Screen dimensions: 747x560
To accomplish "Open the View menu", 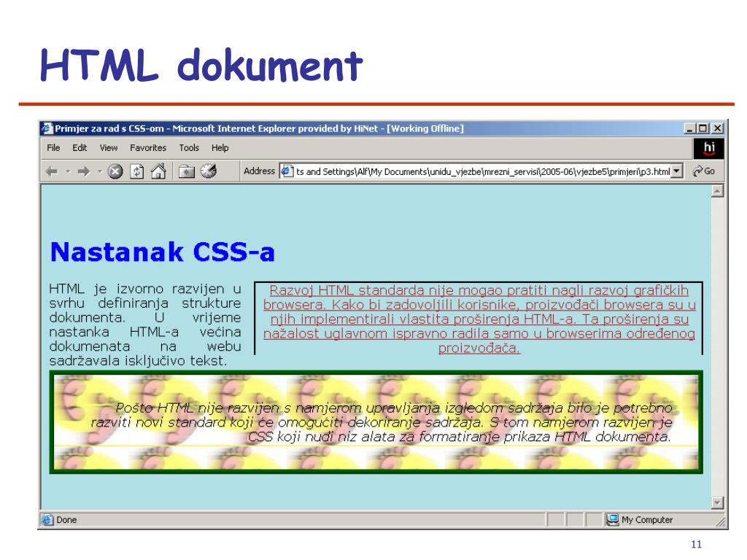I will point(109,148).
